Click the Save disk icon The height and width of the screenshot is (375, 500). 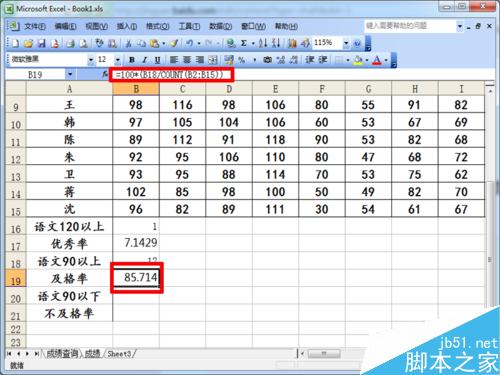tap(42, 43)
